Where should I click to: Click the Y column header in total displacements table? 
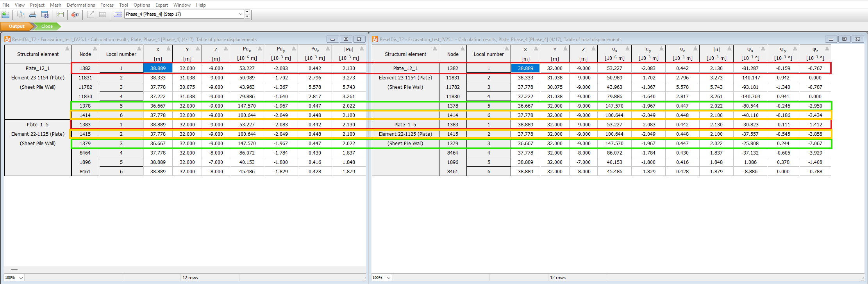pos(555,54)
